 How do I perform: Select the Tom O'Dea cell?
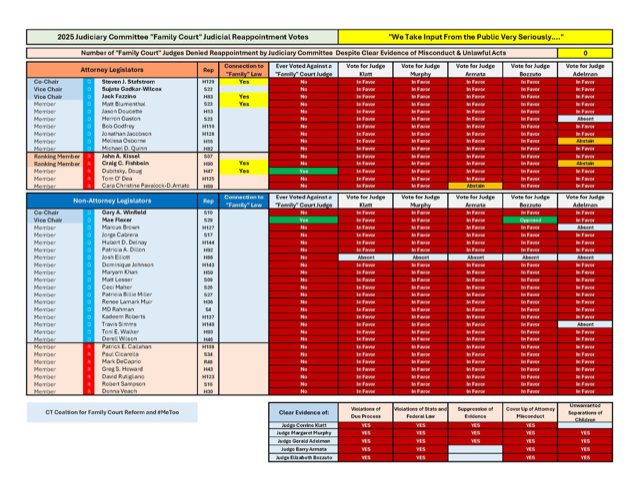click(x=117, y=178)
